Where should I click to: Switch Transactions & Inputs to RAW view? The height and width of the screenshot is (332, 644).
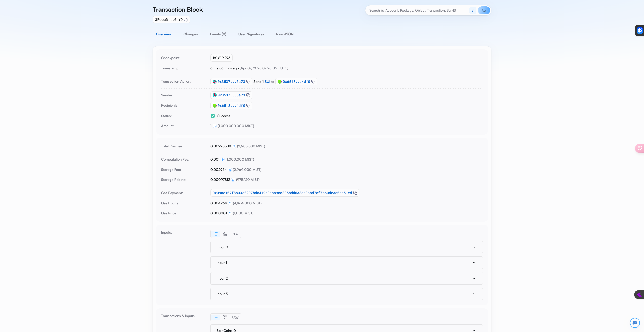[235, 318]
